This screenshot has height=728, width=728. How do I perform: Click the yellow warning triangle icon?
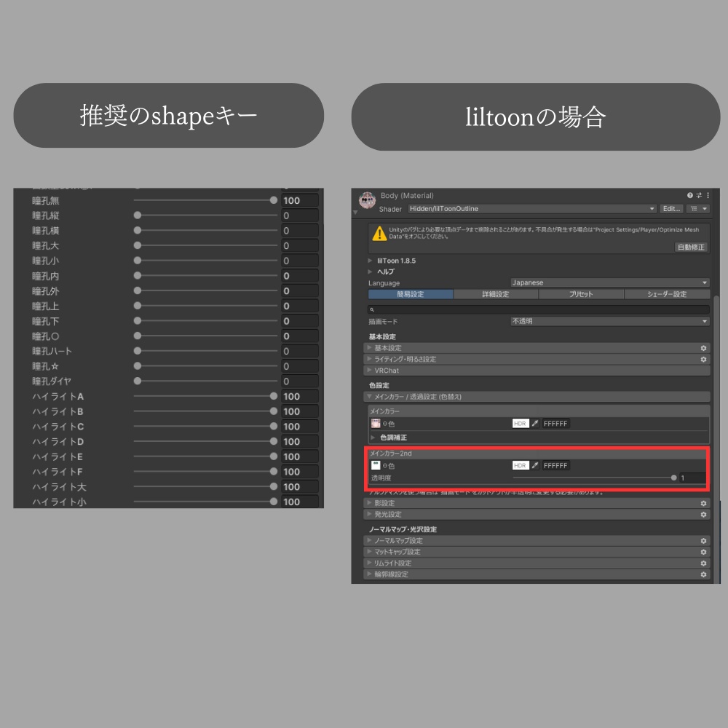pos(379,234)
